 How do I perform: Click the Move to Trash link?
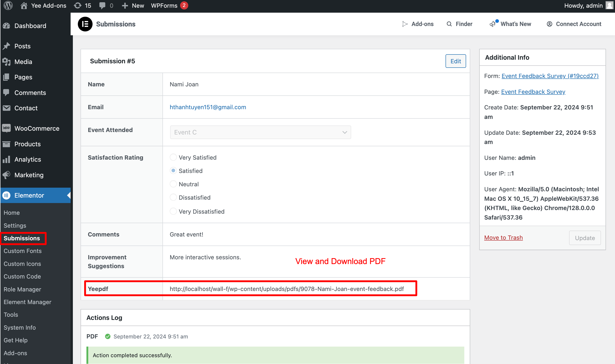click(x=503, y=237)
